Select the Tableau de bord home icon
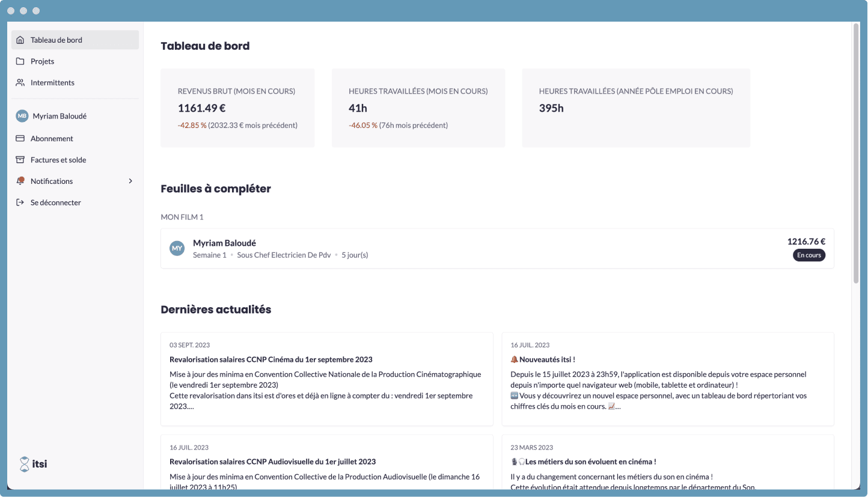Screen dimensions: 868x497 [21, 40]
